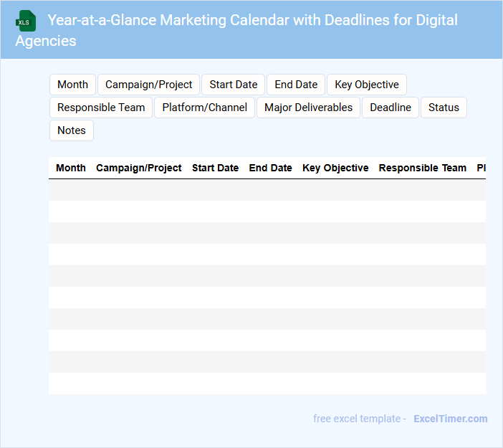Image resolution: width=503 pixels, height=448 pixels.
Task: Select the Month tag button
Action: click(72, 85)
